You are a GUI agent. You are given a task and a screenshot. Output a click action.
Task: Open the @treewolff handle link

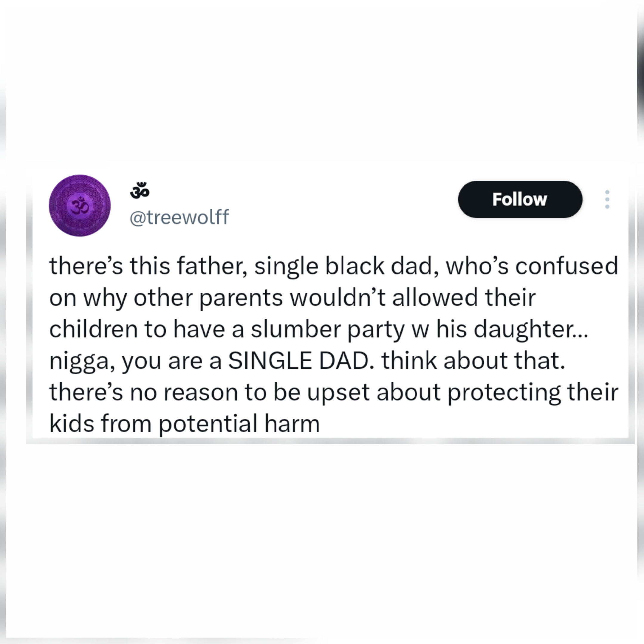click(x=179, y=217)
